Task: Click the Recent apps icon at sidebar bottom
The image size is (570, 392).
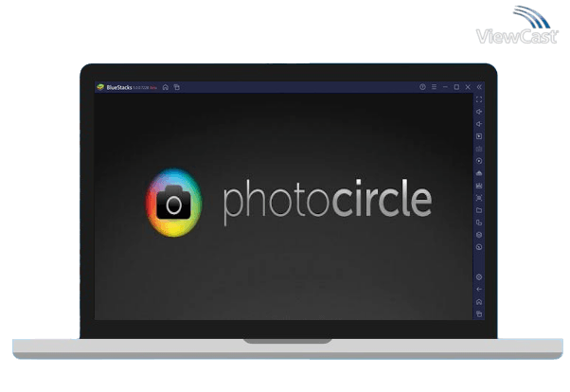Action: click(x=479, y=313)
